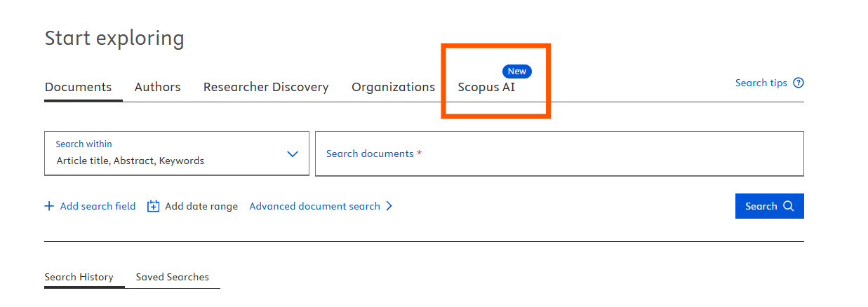Show the Search History tab
The height and width of the screenshot is (307, 868).
point(79,277)
